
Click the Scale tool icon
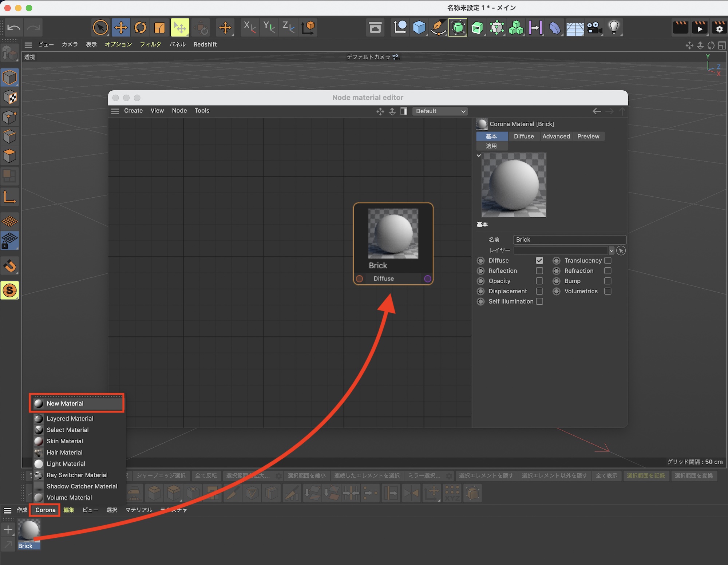pos(159,28)
